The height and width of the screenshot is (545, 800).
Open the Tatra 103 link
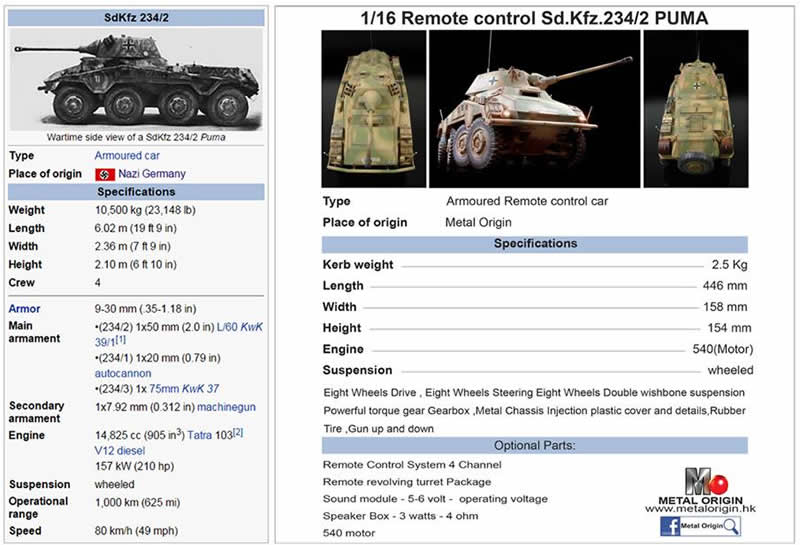click(209, 437)
